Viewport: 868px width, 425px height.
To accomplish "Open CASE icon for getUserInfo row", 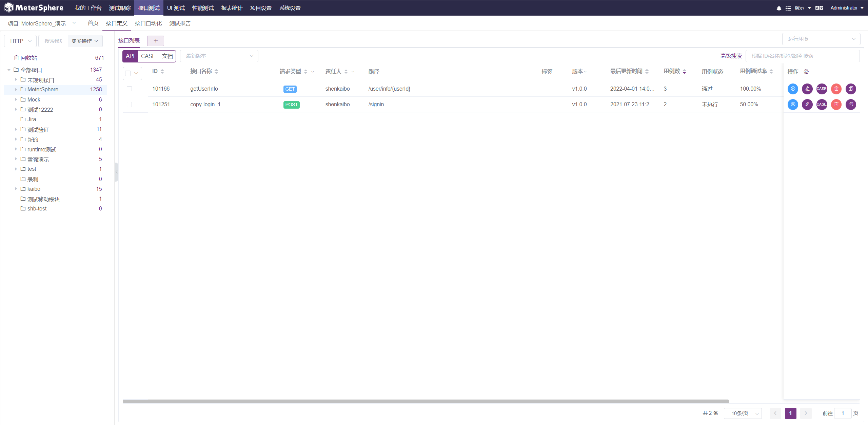I will [822, 89].
